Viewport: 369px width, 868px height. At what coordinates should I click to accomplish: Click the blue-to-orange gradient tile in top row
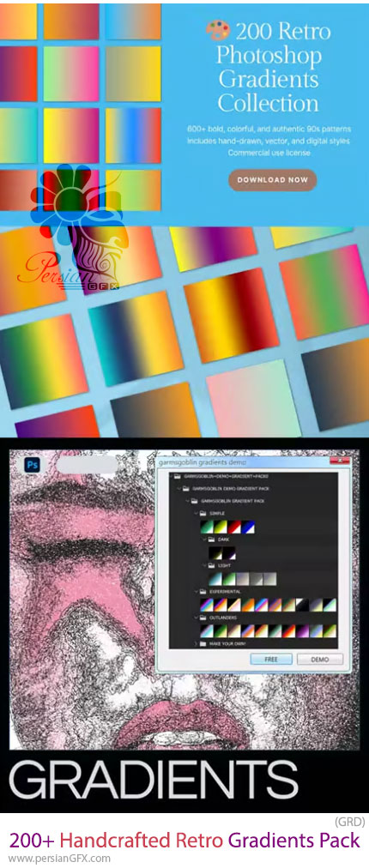point(133,21)
